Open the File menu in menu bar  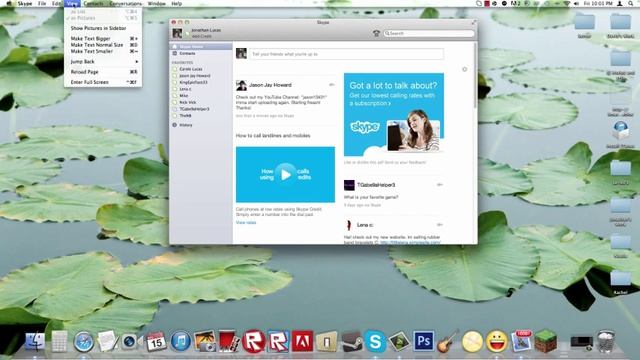click(42, 3)
